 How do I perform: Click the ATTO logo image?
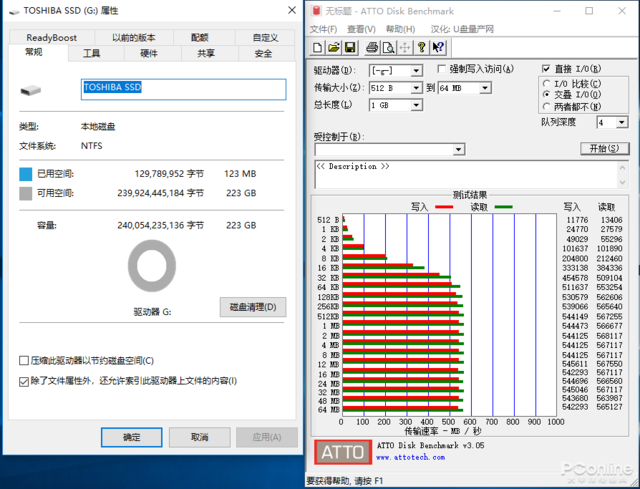point(343,452)
